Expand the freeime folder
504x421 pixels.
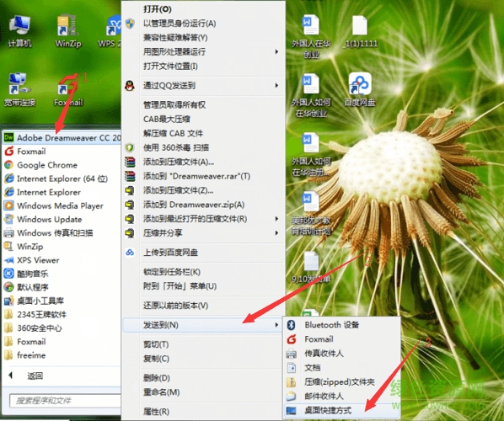coord(62,355)
